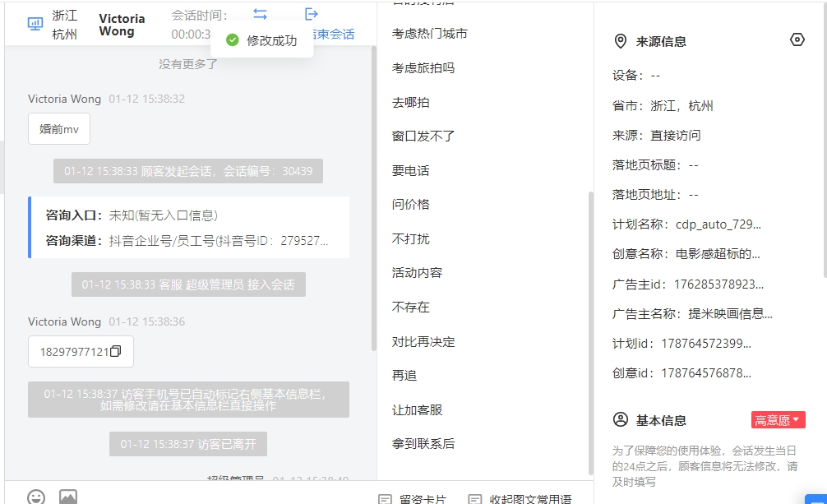The width and height of the screenshot is (827, 504).
Task: Click the 修改成功 success toast
Action: (x=261, y=40)
